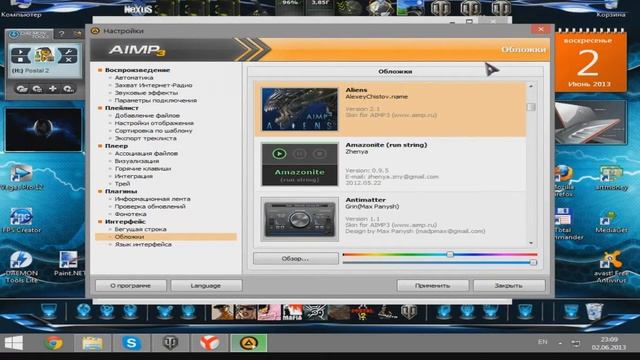Select Звуковые эффекты settings item

click(146, 93)
